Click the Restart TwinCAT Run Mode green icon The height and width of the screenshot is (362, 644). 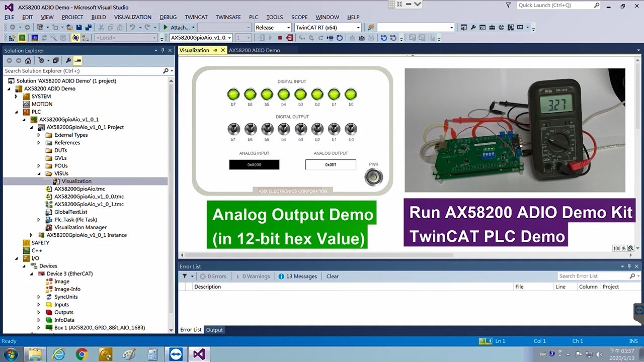click(22, 38)
